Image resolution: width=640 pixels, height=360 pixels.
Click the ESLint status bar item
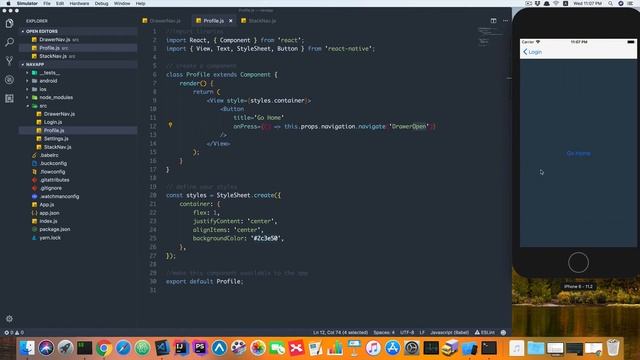pyautogui.click(x=484, y=332)
